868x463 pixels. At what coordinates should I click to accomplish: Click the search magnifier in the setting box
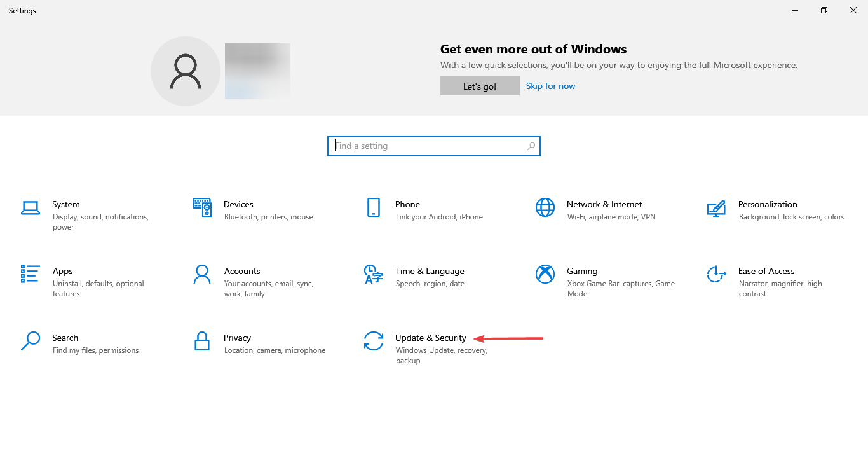pyautogui.click(x=531, y=146)
